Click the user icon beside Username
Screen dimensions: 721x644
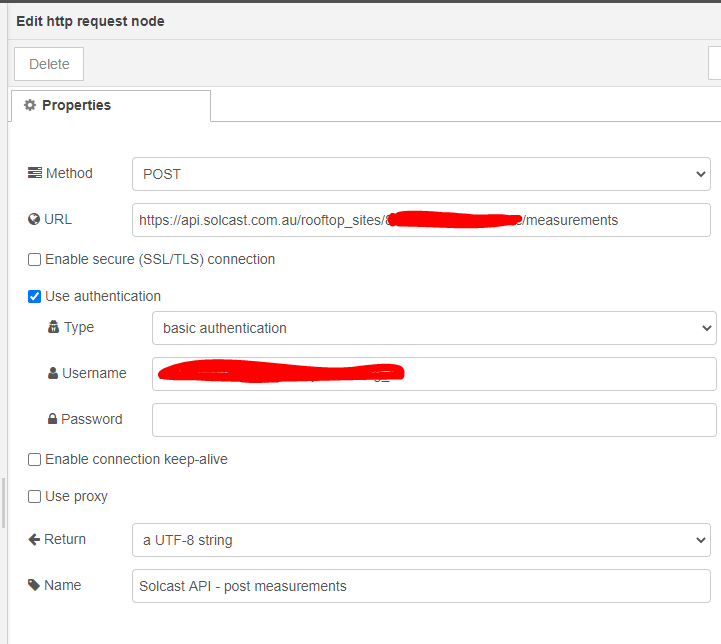(x=53, y=373)
